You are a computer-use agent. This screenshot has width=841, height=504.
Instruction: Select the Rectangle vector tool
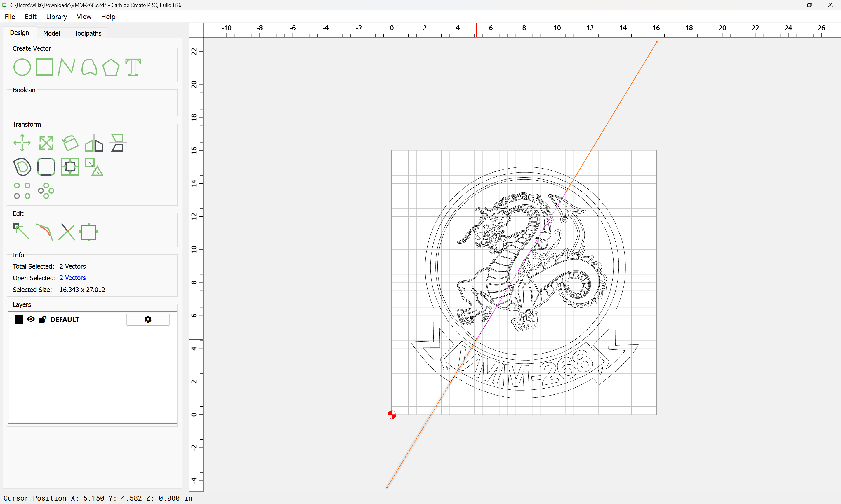point(44,67)
